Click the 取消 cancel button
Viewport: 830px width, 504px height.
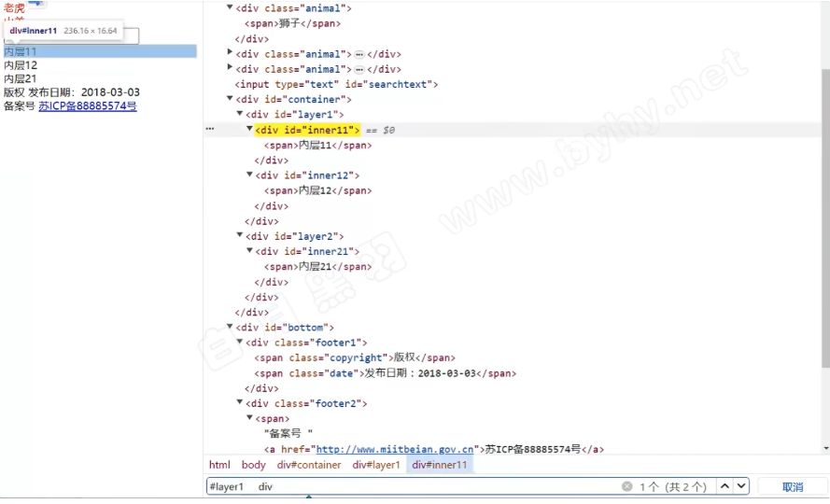[x=792, y=486]
